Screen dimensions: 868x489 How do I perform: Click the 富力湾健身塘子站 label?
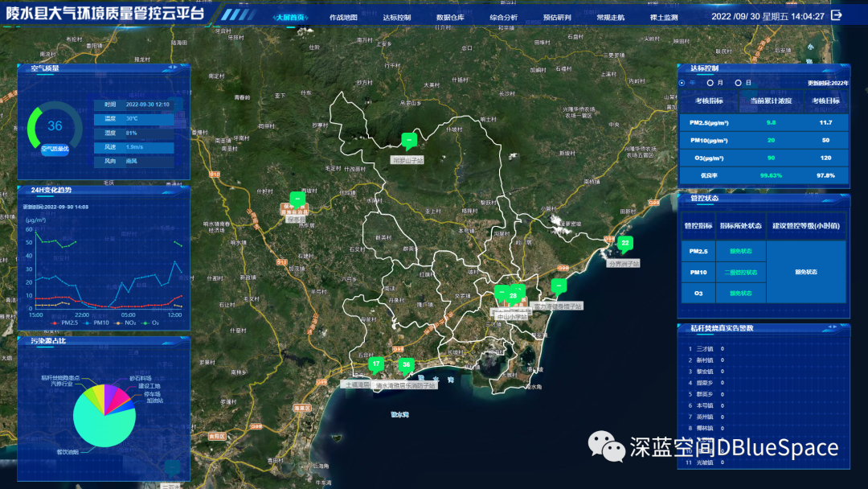click(x=558, y=306)
